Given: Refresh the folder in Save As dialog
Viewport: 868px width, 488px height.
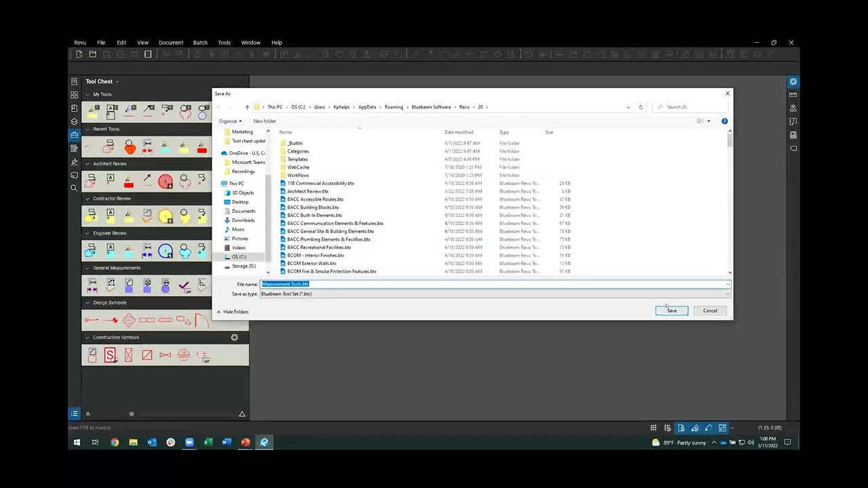Looking at the screenshot, I should pyautogui.click(x=641, y=107).
